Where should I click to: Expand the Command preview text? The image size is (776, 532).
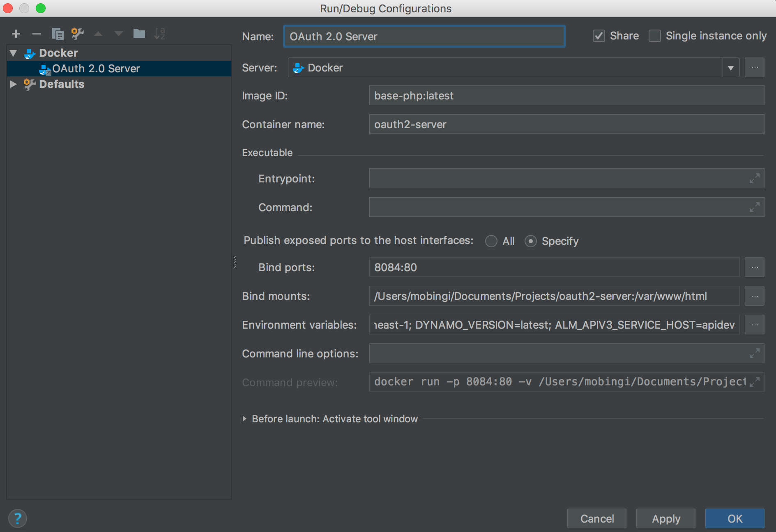(754, 382)
